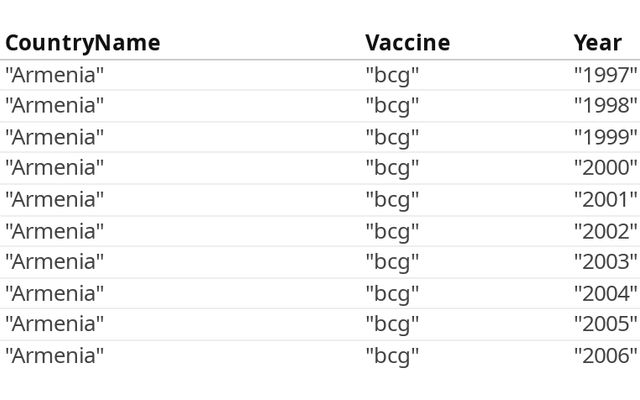The image size is (640, 400).
Task: Click the Year column header
Action: (x=597, y=43)
